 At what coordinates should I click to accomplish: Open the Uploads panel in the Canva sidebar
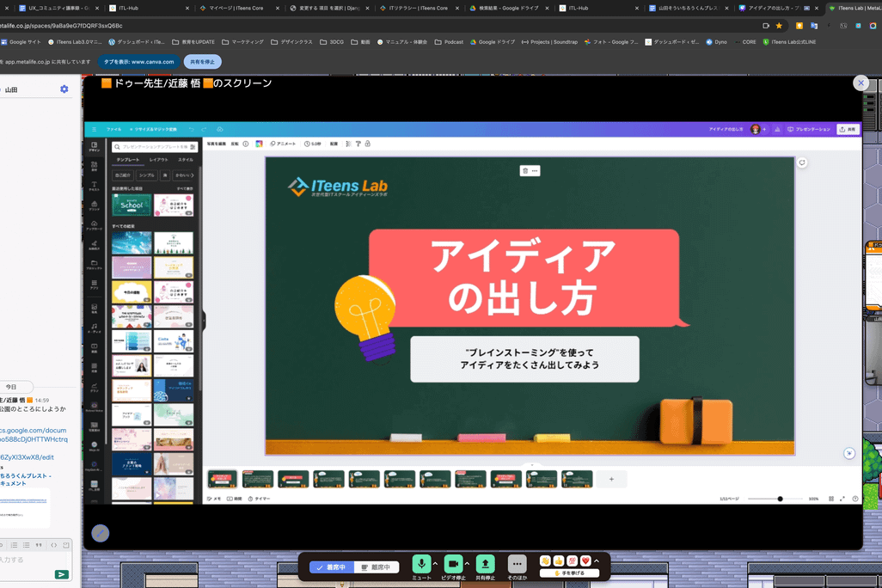point(94,225)
